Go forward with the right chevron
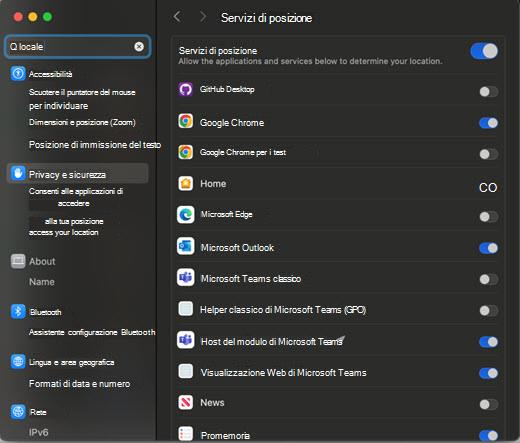Screen dimensions: 520x443 [x=203, y=17]
